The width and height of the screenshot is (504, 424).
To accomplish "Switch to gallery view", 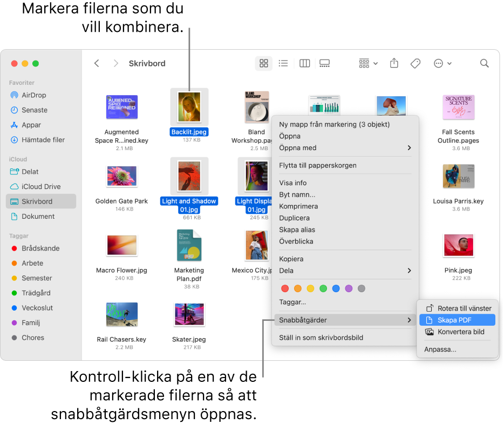I will click(x=324, y=63).
